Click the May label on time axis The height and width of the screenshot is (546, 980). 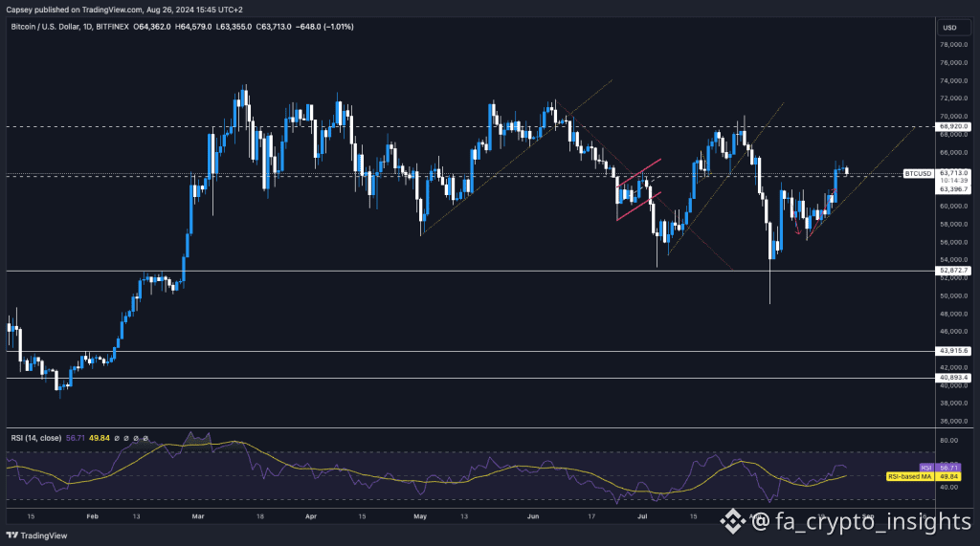point(420,516)
